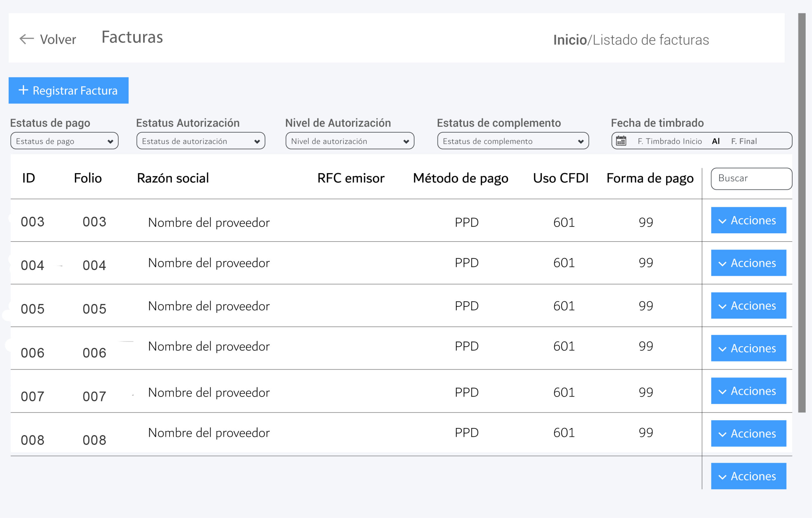
Task: Click the Inicio breadcrumb link
Action: click(570, 40)
